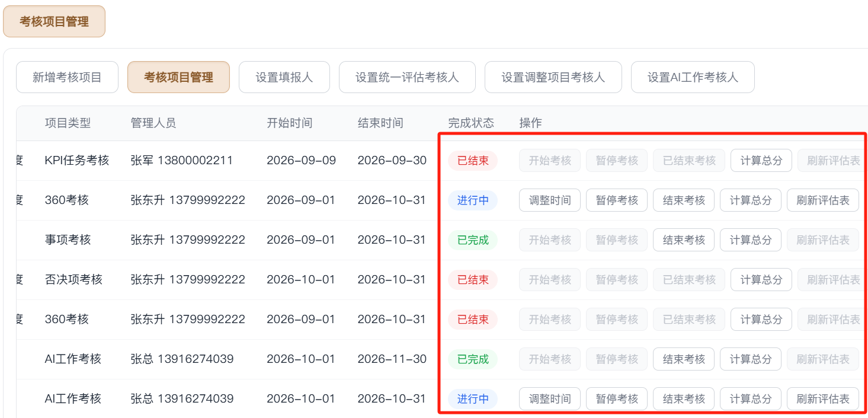
Task: Click greyed 已结束考核 in the 否决项考核 row
Action: click(x=689, y=279)
